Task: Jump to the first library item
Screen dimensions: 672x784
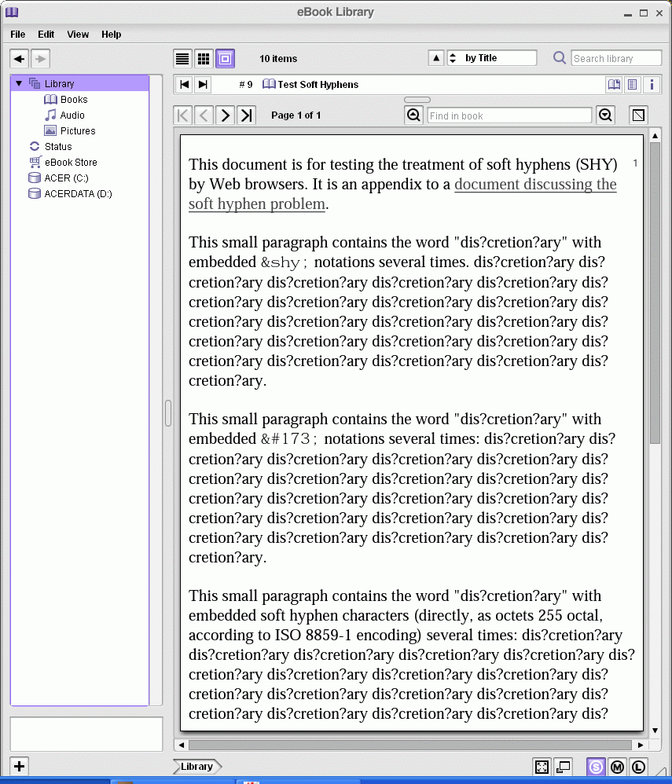Action: point(184,85)
